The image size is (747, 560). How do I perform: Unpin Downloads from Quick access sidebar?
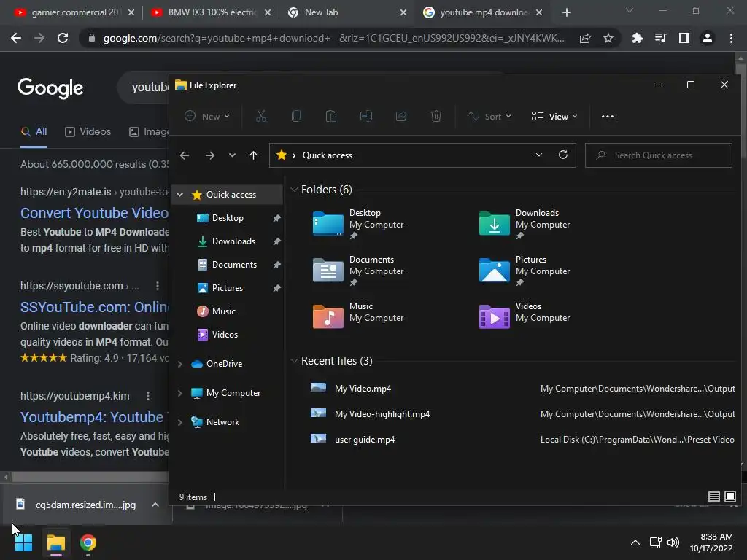click(x=276, y=241)
